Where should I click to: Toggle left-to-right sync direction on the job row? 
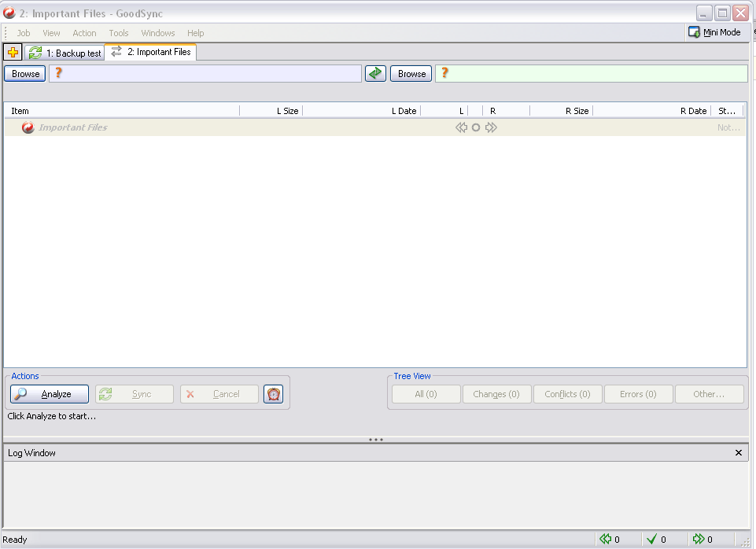pyautogui.click(x=491, y=127)
